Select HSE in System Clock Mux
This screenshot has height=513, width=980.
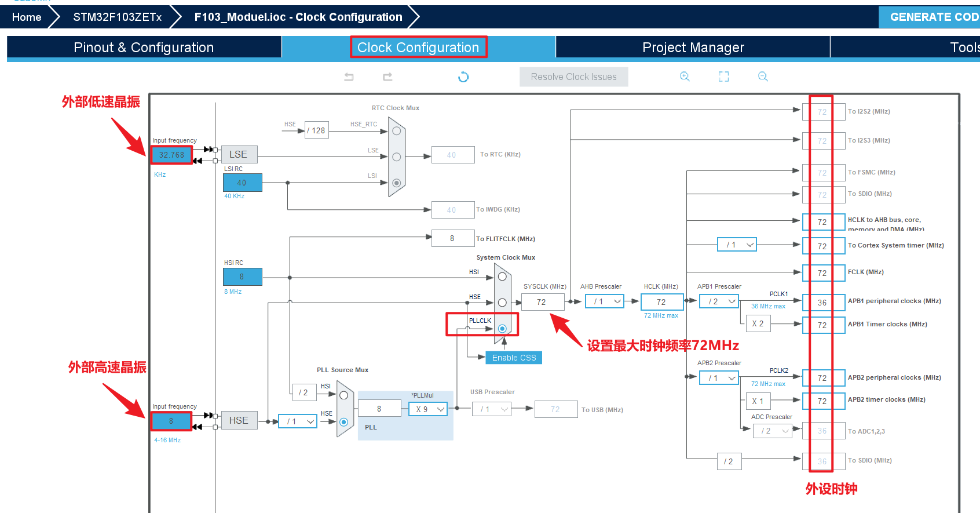(x=502, y=303)
